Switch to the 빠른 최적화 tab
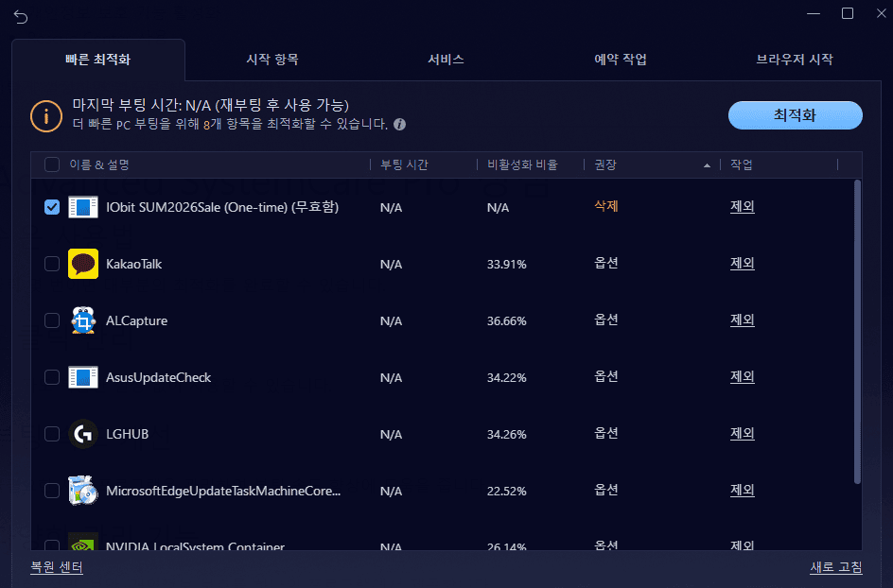Screen dimensions: 893x588 [x=98, y=60]
